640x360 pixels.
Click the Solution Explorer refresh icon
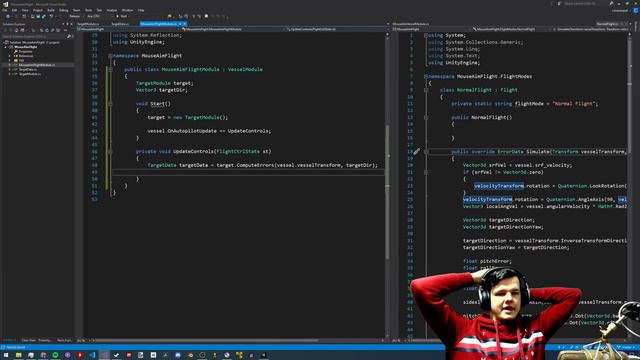click(47, 30)
